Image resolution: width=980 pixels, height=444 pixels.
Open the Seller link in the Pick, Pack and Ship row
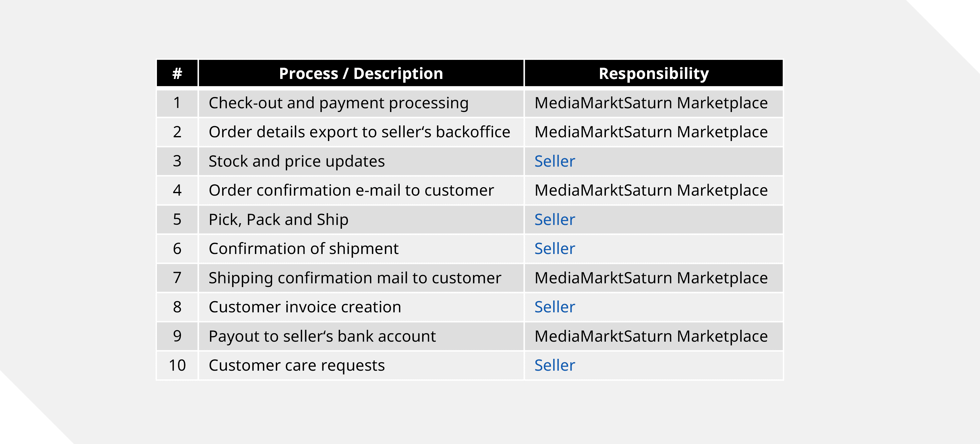coord(554,220)
